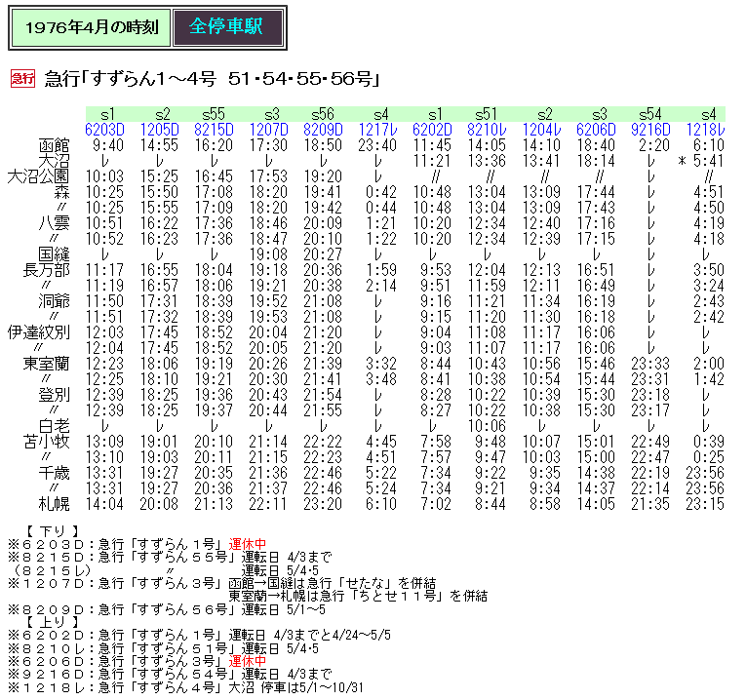Click station name 八雲
The width and height of the screenshot is (746, 700).
pyautogui.click(x=54, y=223)
